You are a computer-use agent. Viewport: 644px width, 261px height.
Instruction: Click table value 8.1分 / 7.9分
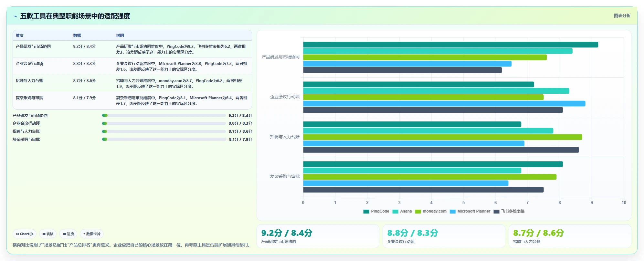pos(84,98)
